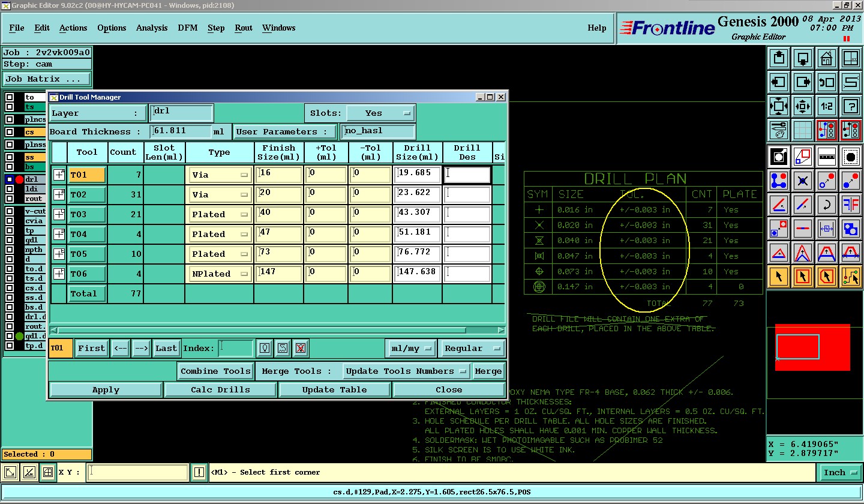Open the Slots Yes dropdown
This screenshot has height=504, width=864.
click(381, 113)
